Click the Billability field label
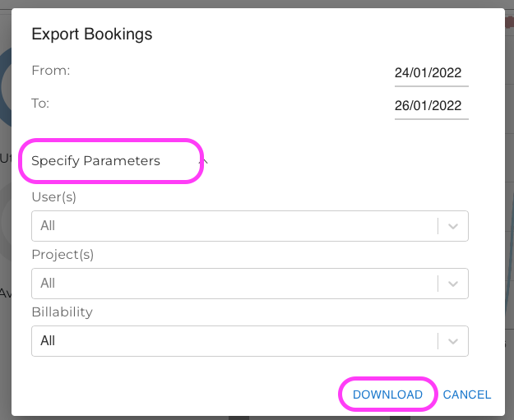This screenshot has height=420, width=514. click(62, 312)
